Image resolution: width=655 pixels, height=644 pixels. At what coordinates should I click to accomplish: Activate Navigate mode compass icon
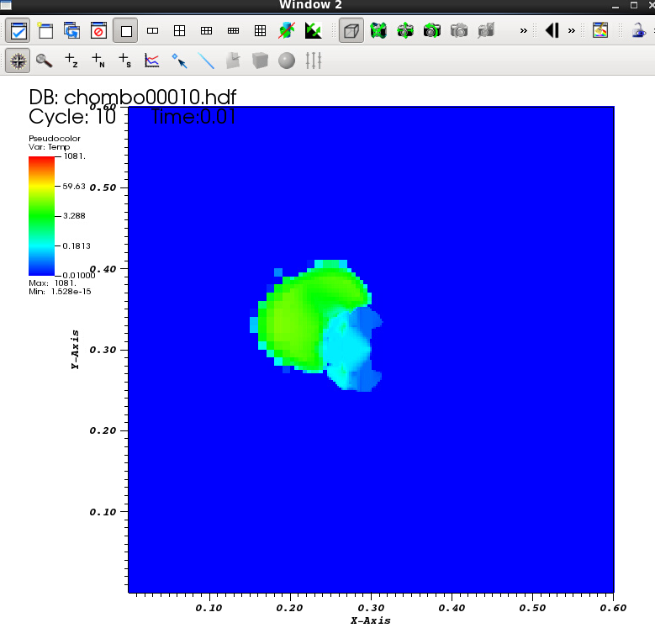18,61
